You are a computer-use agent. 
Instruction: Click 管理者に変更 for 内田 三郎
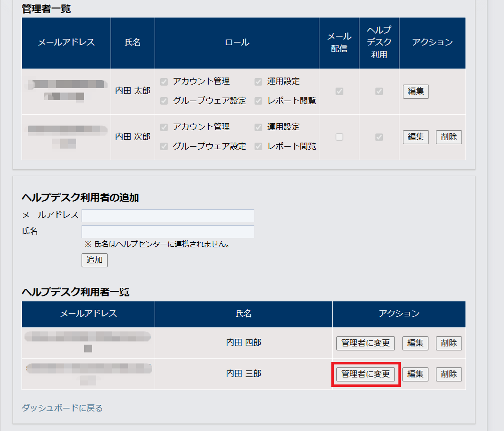365,374
